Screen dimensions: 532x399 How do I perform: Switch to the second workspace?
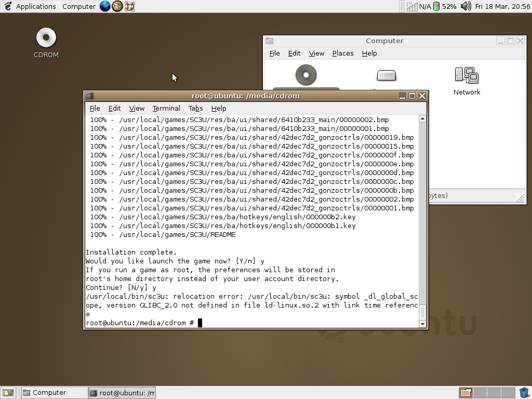click(479, 393)
